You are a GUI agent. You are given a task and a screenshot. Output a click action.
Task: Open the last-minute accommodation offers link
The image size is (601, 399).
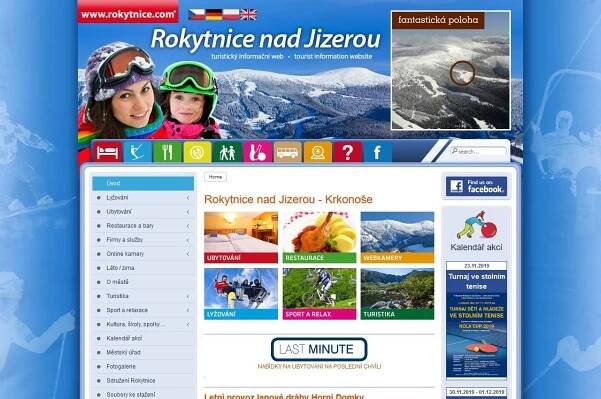click(x=319, y=366)
